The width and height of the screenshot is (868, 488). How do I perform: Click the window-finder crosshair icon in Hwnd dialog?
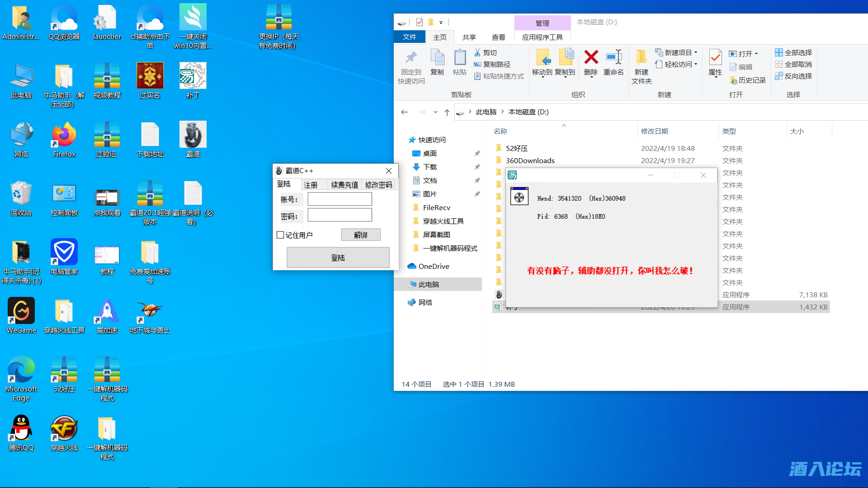click(x=519, y=197)
